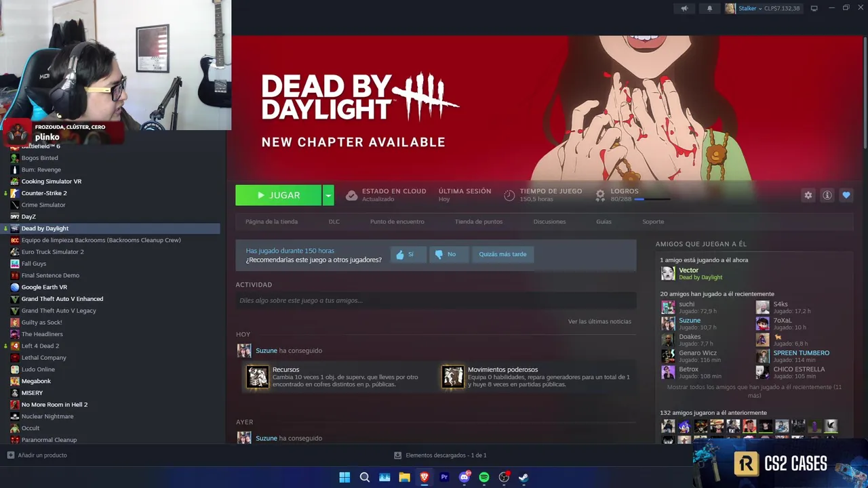Click the activity text input field
The width and height of the screenshot is (868, 488).
pos(435,300)
